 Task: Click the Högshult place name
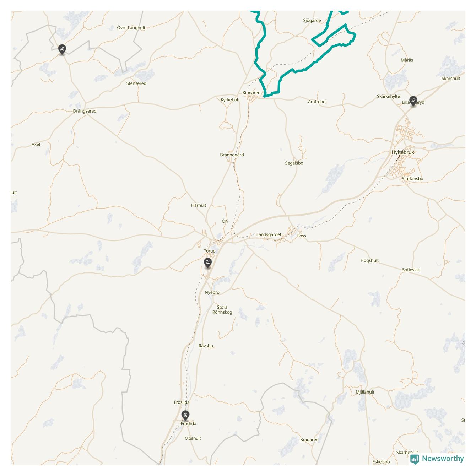[369, 261]
